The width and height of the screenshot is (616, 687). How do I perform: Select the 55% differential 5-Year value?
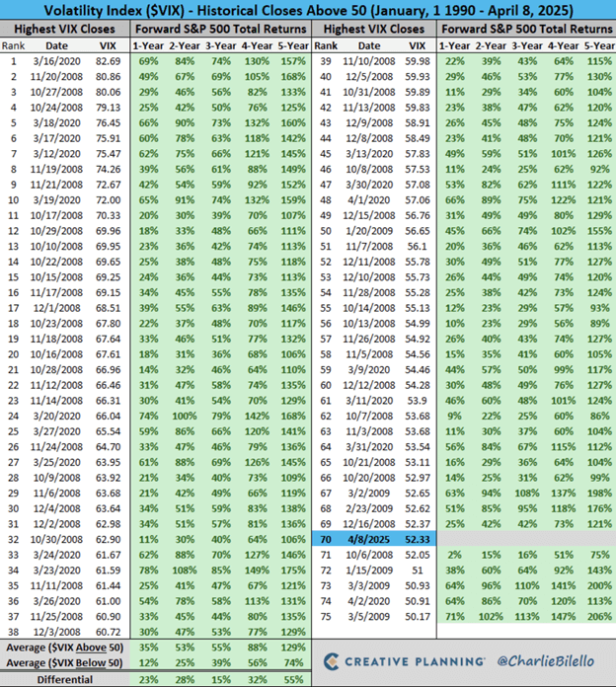click(x=293, y=679)
